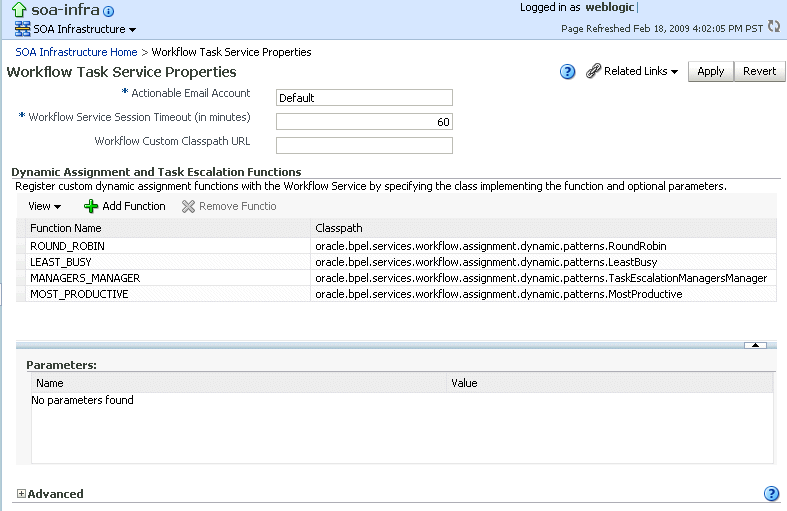Click the Name column header in Parameters
The width and height of the screenshot is (787, 511).
pyautogui.click(x=239, y=383)
